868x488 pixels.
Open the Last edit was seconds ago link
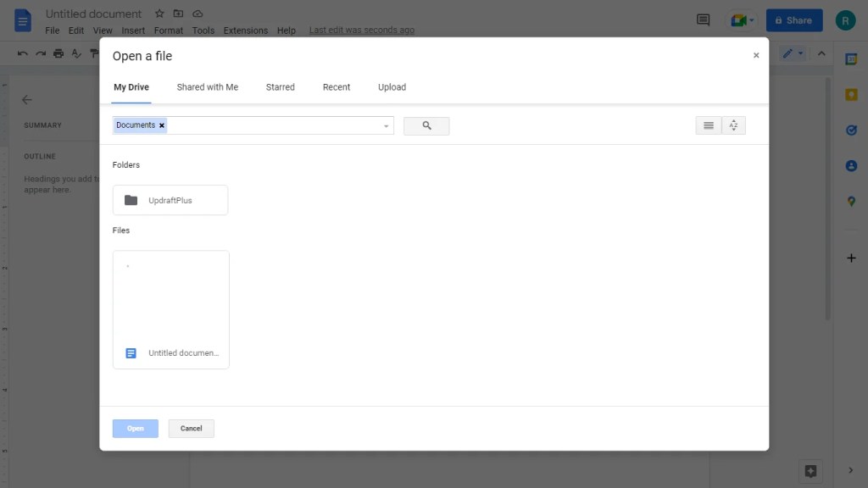coord(361,30)
